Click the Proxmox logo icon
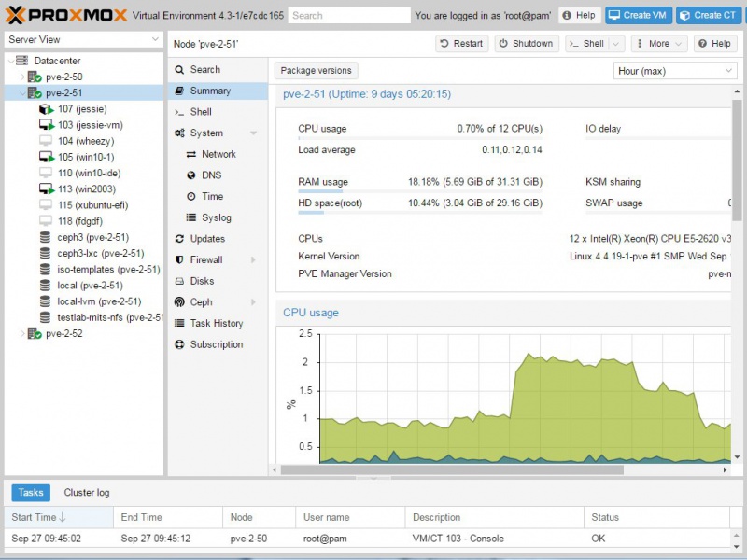 click(x=17, y=15)
